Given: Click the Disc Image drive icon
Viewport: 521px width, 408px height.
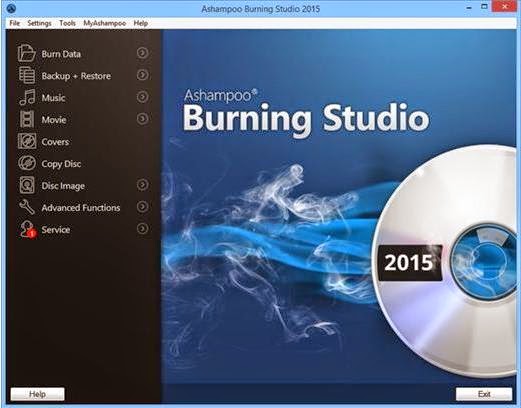Looking at the screenshot, I should click(27, 185).
